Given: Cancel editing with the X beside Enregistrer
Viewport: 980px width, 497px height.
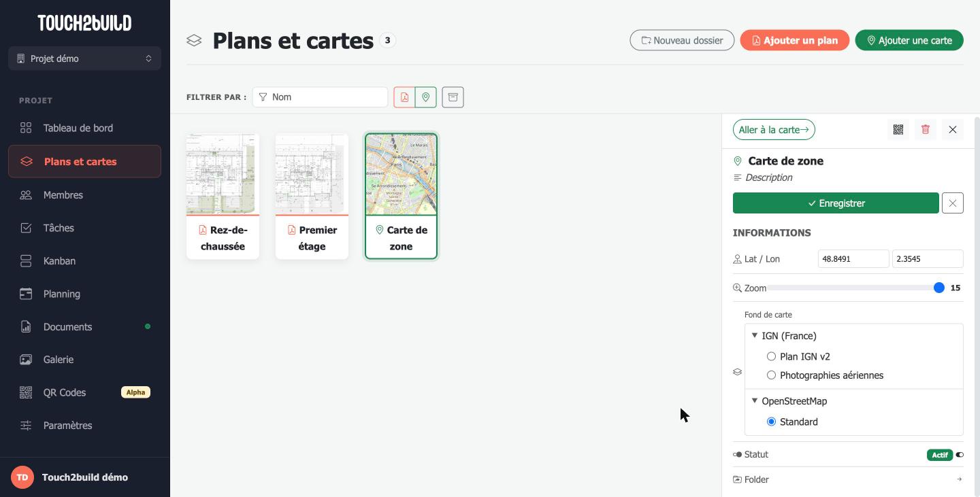Looking at the screenshot, I should pyautogui.click(x=953, y=203).
